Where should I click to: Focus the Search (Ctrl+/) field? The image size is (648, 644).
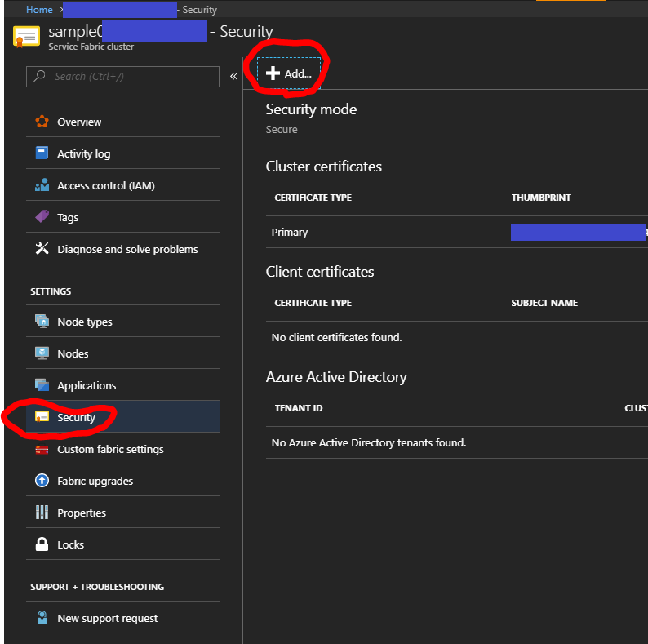(122, 77)
